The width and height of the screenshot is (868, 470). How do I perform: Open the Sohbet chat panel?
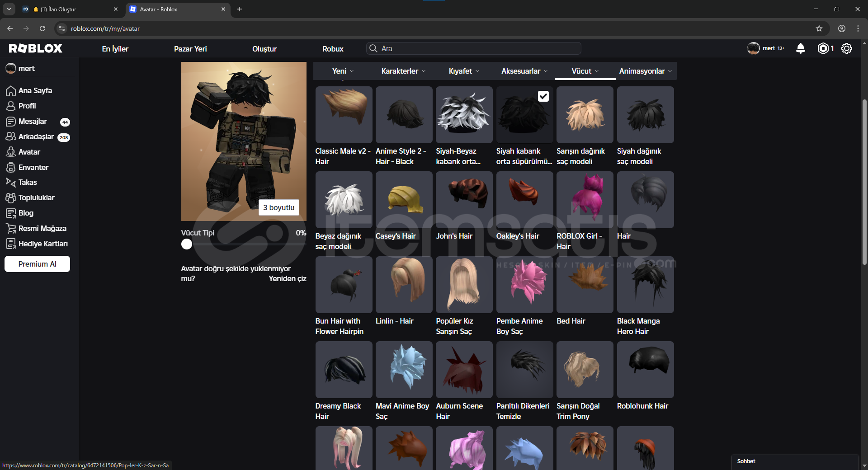(795, 461)
